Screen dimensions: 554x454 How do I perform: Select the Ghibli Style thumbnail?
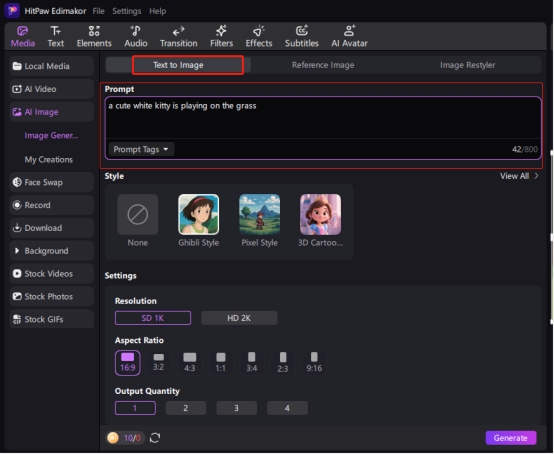coord(199,215)
